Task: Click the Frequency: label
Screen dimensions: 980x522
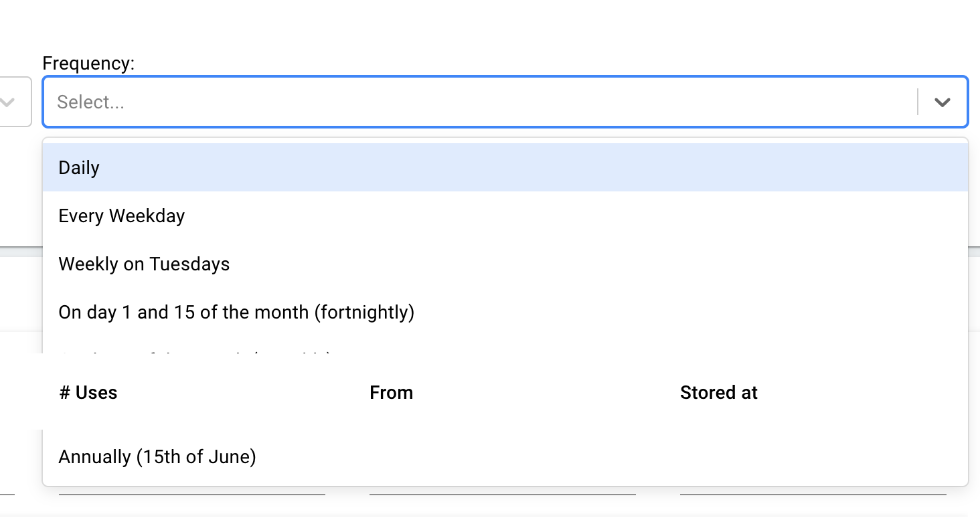Action: click(x=88, y=64)
